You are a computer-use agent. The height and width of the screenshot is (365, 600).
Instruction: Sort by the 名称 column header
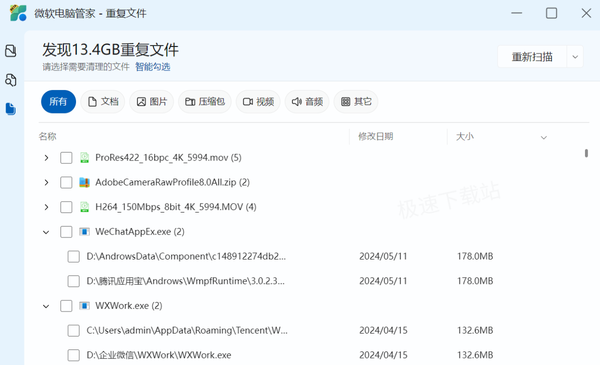tap(47, 137)
